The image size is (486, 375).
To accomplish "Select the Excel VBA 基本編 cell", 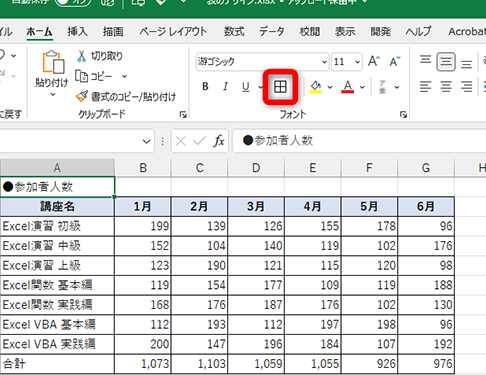I will [x=57, y=324].
